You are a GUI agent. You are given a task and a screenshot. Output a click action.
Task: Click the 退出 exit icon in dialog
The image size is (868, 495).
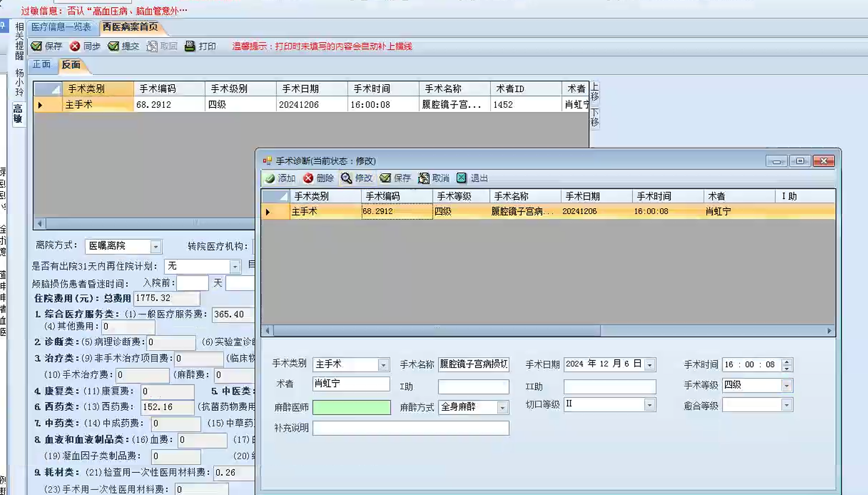pyautogui.click(x=462, y=178)
